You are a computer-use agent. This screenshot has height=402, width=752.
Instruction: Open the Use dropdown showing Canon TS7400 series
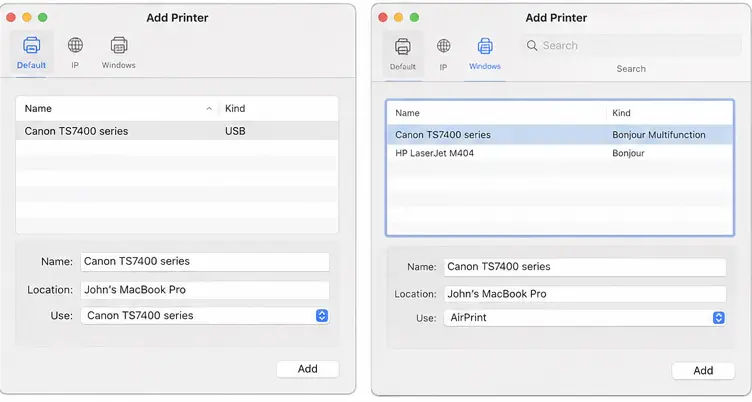click(x=205, y=316)
